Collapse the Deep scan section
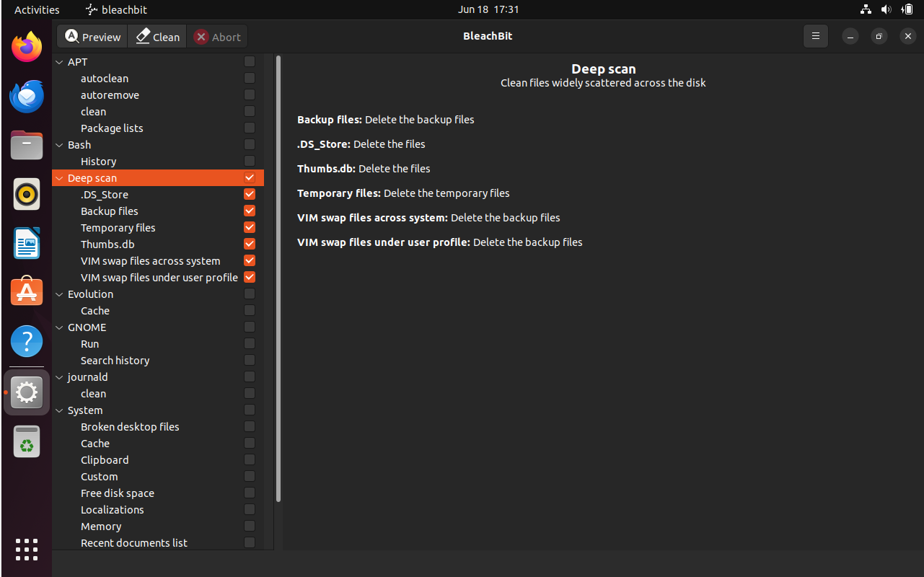 (x=59, y=177)
